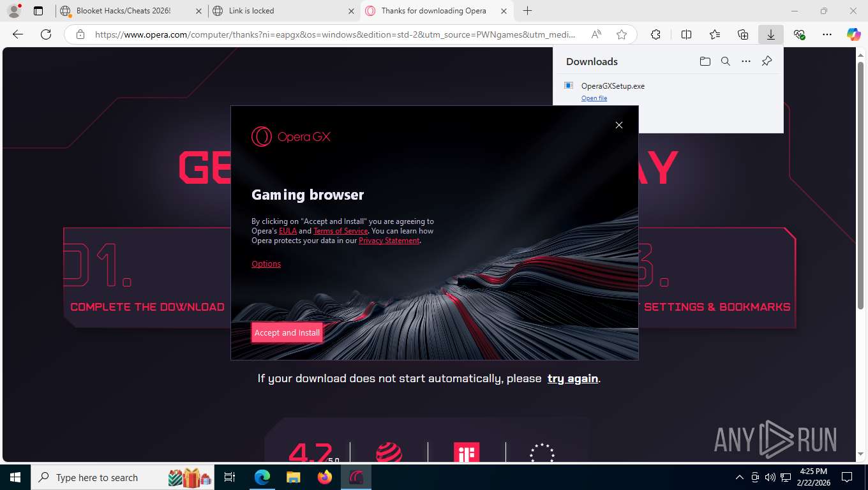Viewport: 868px width, 490px height.
Task: Add this page to favorites
Action: point(621,34)
